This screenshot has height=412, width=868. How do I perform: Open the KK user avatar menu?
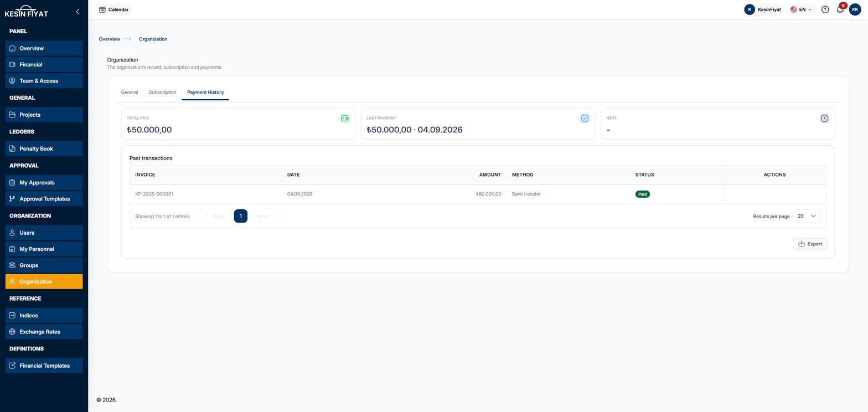(855, 9)
